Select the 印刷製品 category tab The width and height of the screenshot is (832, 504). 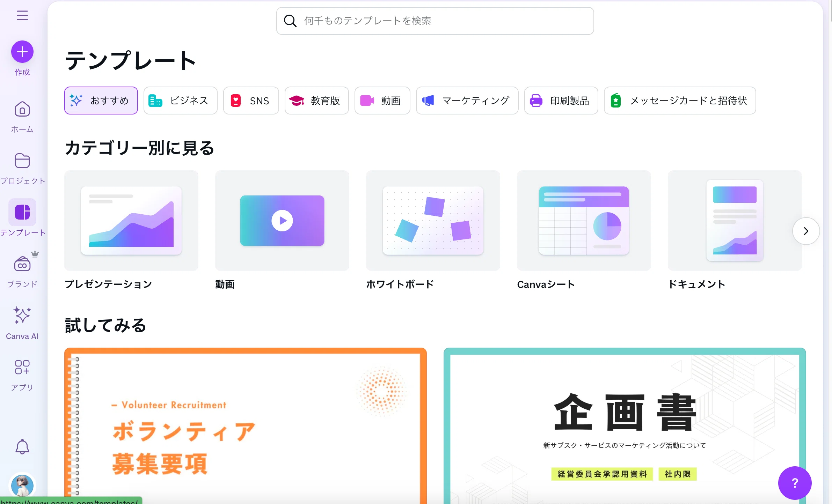pos(561,101)
